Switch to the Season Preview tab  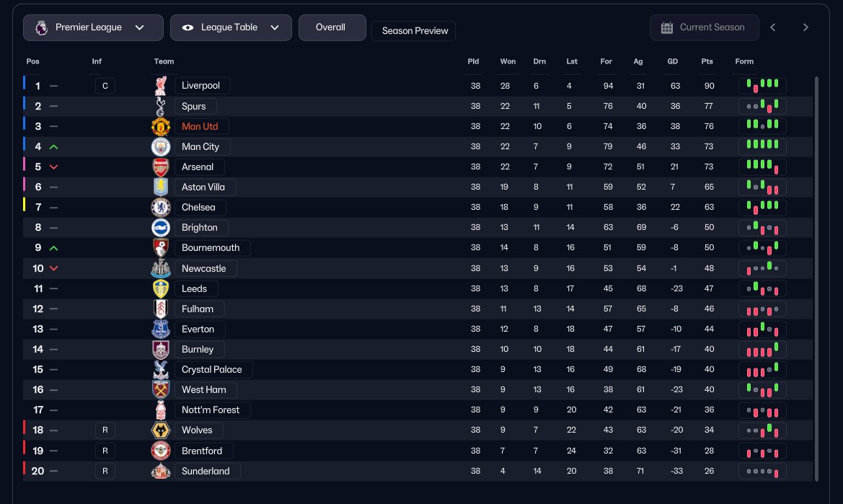[413, 30]
